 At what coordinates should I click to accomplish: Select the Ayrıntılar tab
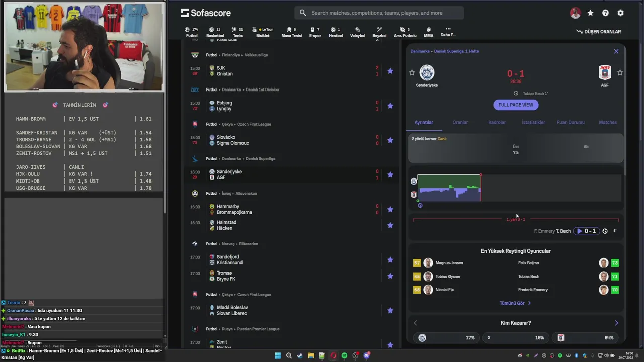tap(424, 122)
